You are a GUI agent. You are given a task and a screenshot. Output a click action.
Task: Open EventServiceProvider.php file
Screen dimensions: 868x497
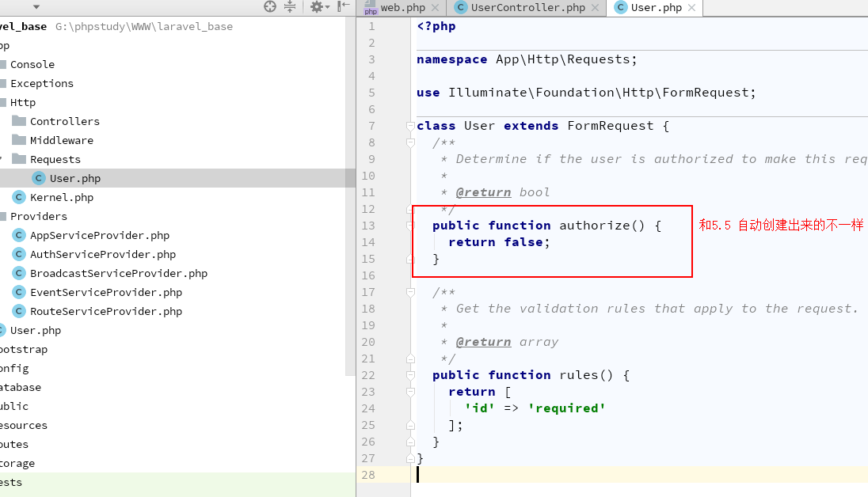(105, 292)
